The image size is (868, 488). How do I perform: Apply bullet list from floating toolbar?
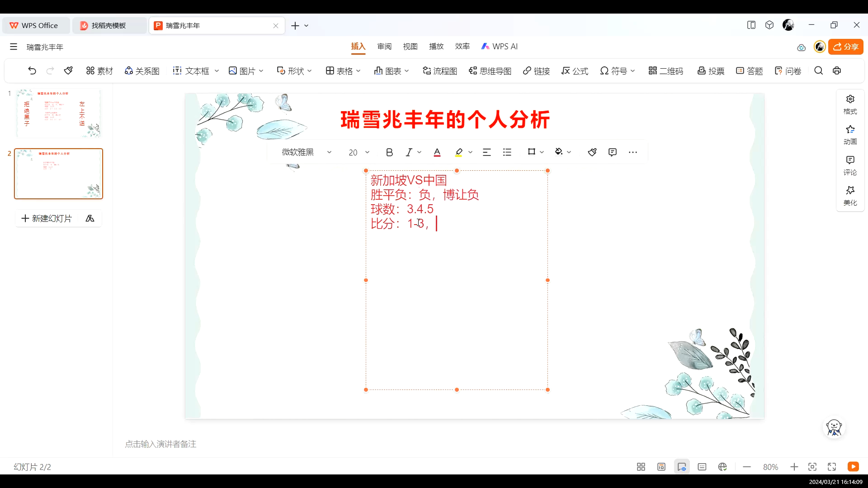[x=507, y=152]
